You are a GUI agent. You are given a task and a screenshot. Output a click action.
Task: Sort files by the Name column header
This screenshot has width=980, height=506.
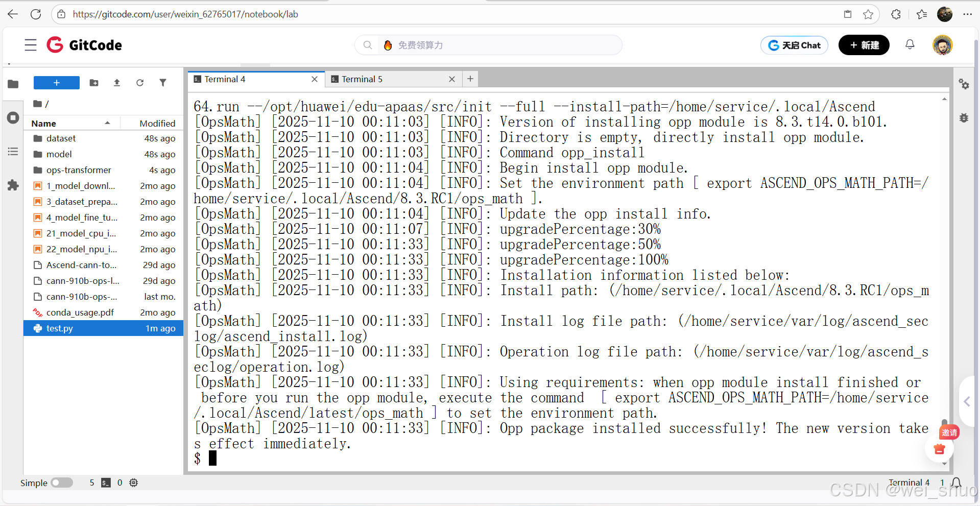(x=70, y=123)
